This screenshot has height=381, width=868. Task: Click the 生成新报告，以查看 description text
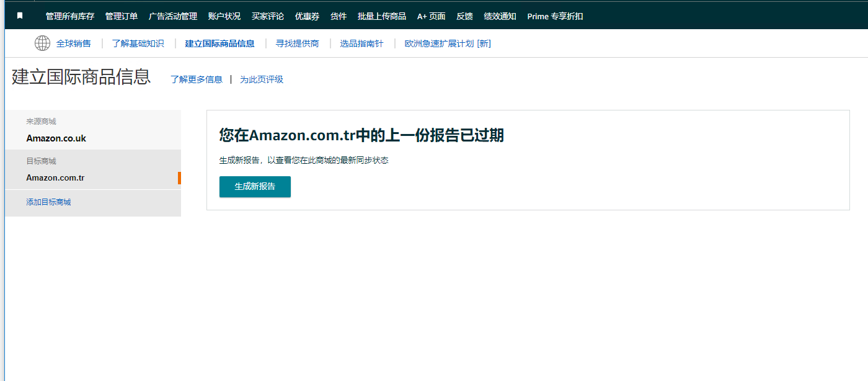click(x=304, y=160)
